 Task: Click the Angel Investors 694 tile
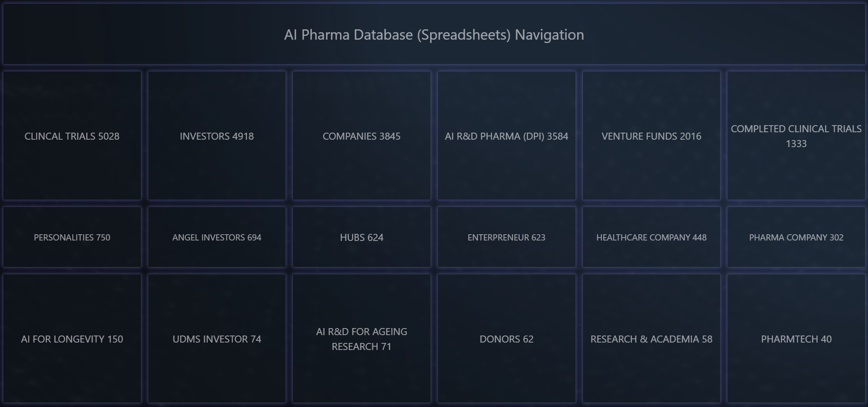(216, 237)
